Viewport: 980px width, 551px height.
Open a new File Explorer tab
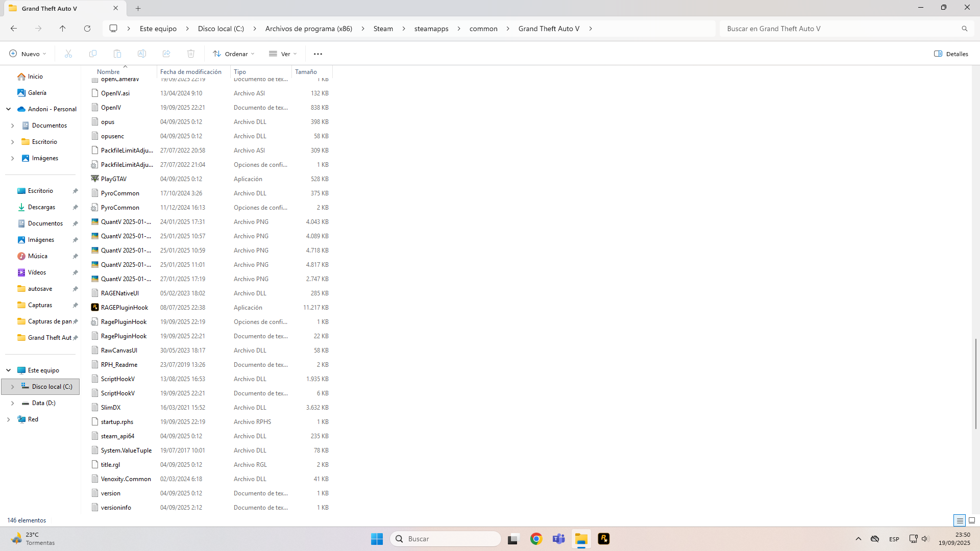coord(138,8)
